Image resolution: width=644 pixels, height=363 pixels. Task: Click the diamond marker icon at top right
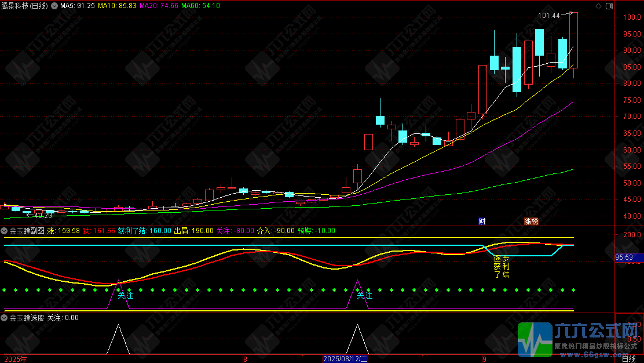598,6
